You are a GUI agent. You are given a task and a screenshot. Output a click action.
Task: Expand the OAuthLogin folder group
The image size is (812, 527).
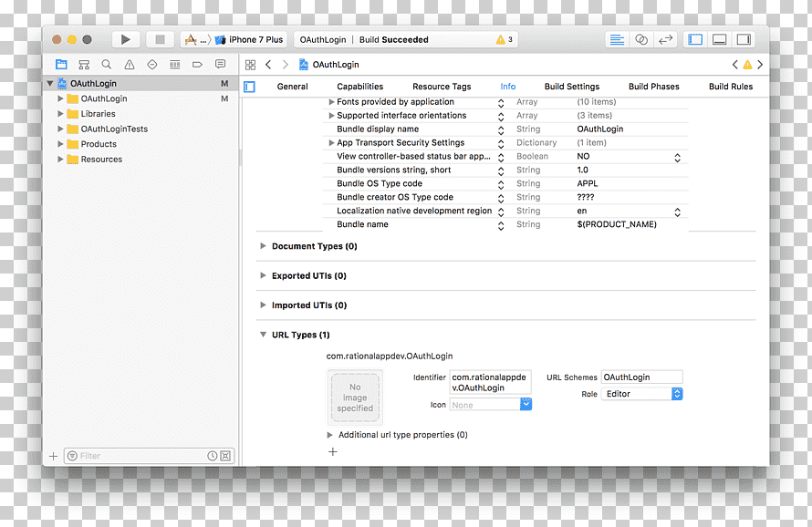pos(60,98)
